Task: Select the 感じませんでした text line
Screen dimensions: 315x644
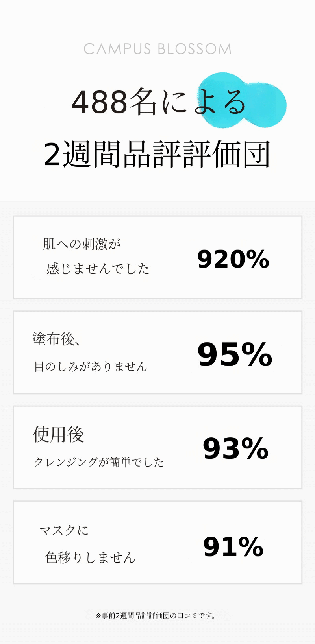Action: (98, 269)
